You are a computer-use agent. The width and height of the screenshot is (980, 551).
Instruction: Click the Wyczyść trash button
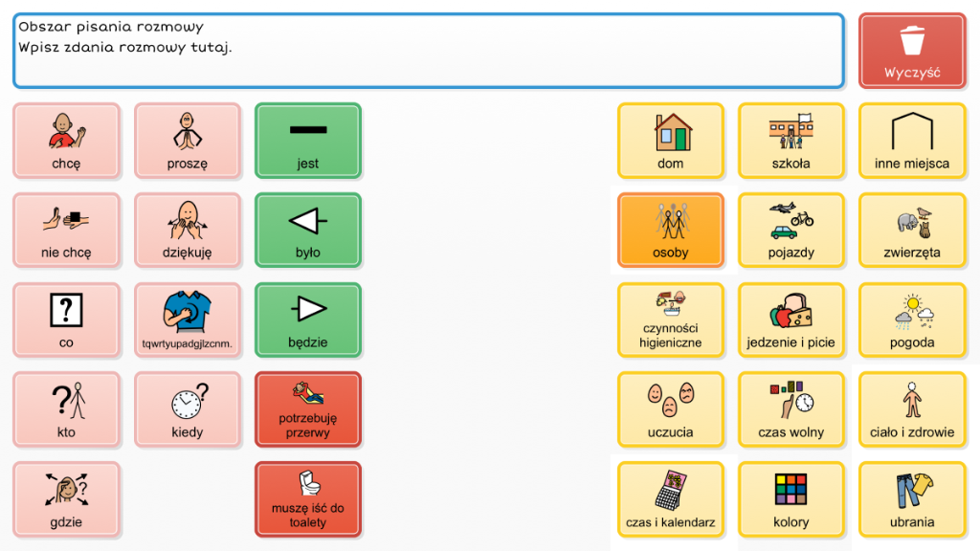(911, 51)
